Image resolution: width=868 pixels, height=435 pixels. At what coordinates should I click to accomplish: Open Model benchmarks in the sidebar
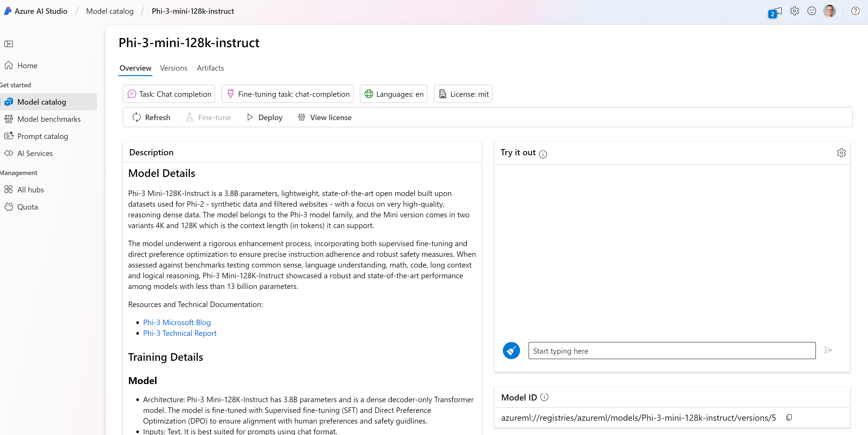[x=49, y=119]
